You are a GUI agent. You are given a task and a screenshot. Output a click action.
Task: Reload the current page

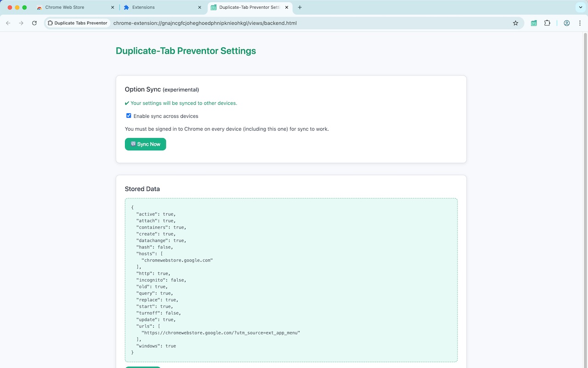click(x=34, y=23)
